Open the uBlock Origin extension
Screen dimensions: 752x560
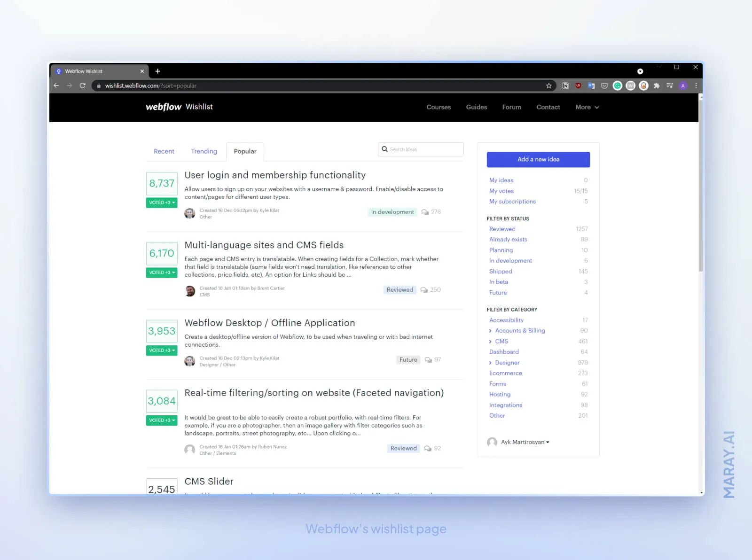point(578,86)
